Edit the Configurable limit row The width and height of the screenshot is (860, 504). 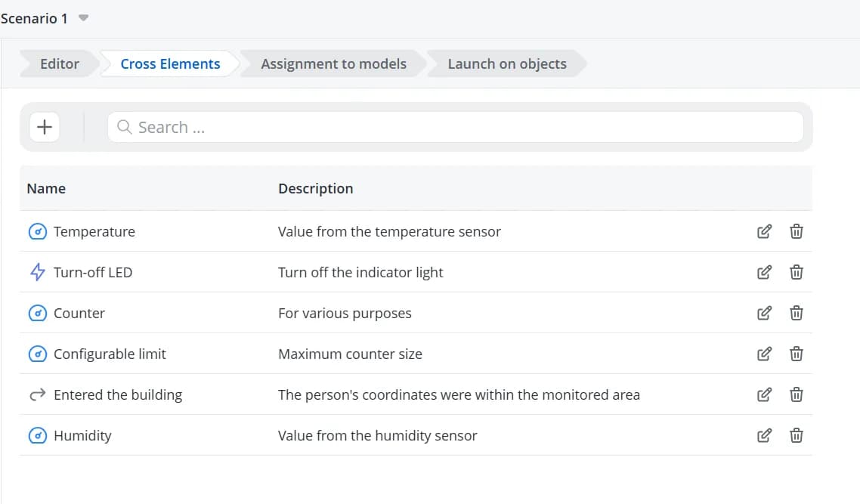tap(764, 354)
